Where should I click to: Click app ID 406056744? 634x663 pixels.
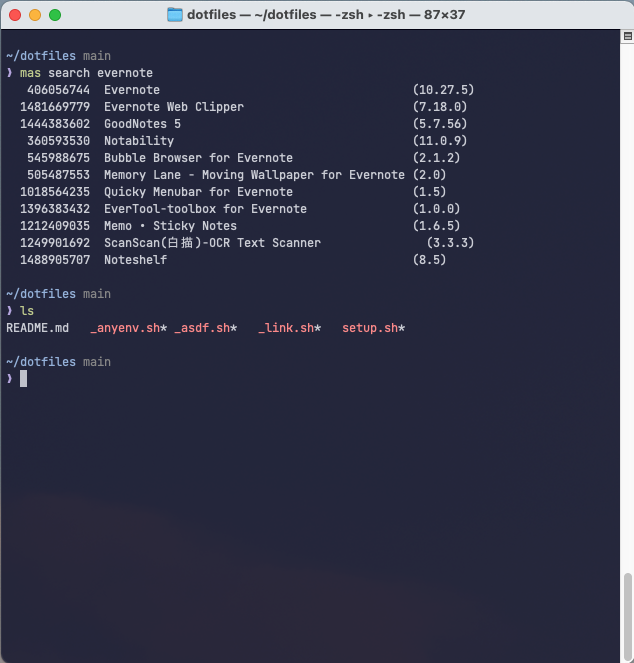[58, 90]
